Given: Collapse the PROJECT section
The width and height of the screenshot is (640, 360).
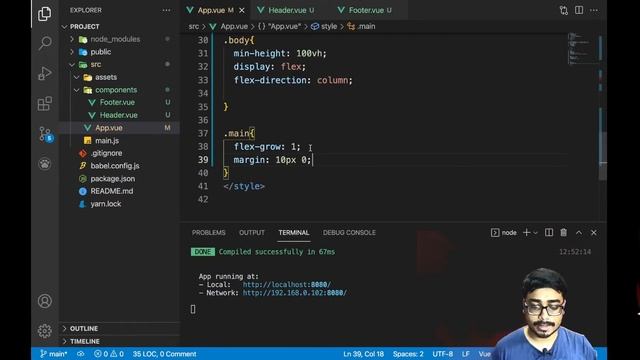Looking at the screenshot, I should coord(84,27).
